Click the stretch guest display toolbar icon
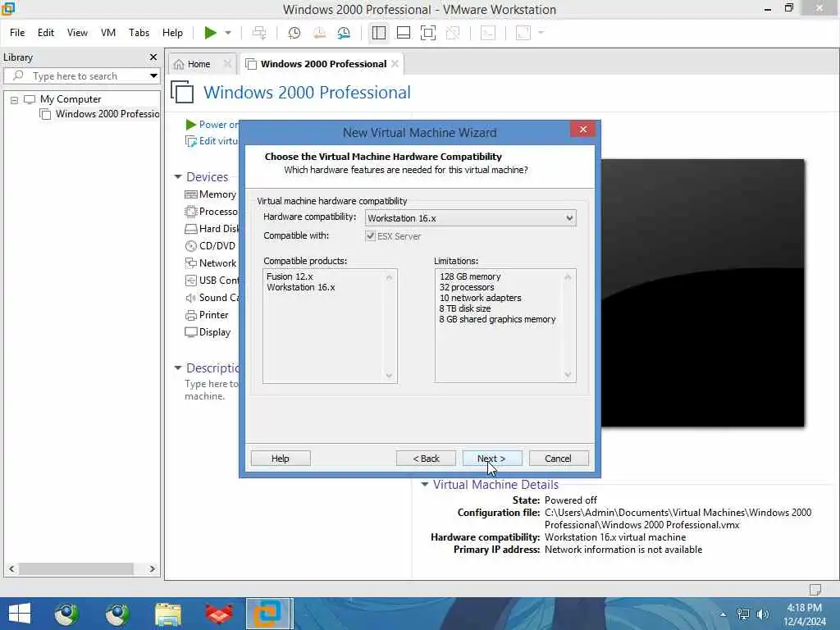Image resolution: width=840 pixels, height=630 pixels. [523, 33]
